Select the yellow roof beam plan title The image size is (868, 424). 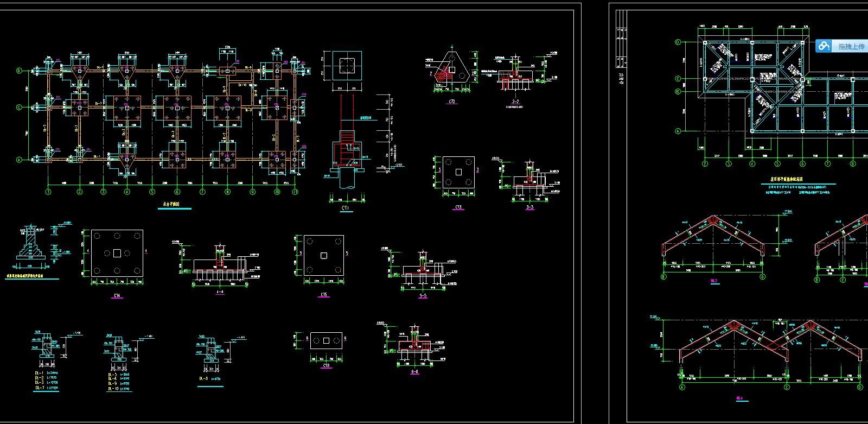(787, 179)
